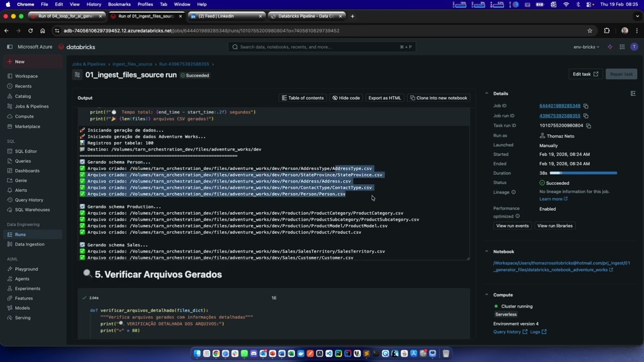Viewport: 644px width, 362px height.
Task: Focus the Search data, notebooks field
Action: click(x=322, y=47)
